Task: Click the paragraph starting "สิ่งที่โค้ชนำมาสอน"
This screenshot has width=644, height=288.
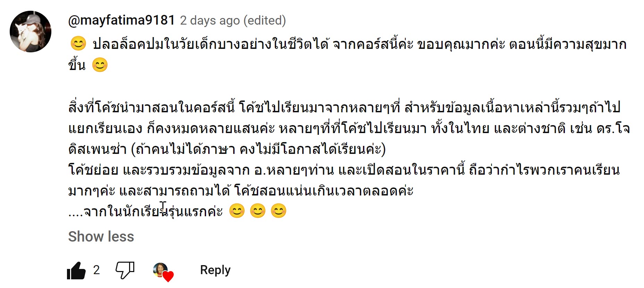Action: tap(344, 107)
